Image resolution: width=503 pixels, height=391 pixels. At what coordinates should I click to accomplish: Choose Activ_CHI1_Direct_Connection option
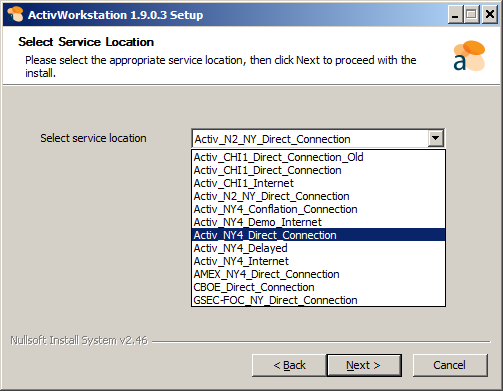[x=318, y=170]
